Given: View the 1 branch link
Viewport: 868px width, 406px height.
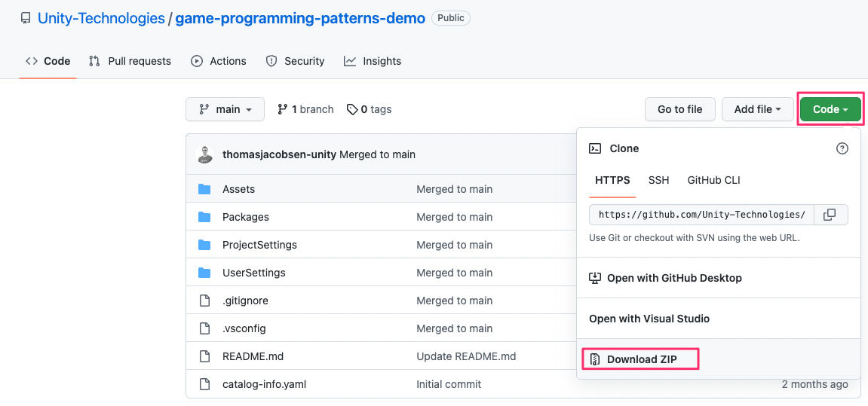Looking at the screenshot, I should click(x=305, y=109).
